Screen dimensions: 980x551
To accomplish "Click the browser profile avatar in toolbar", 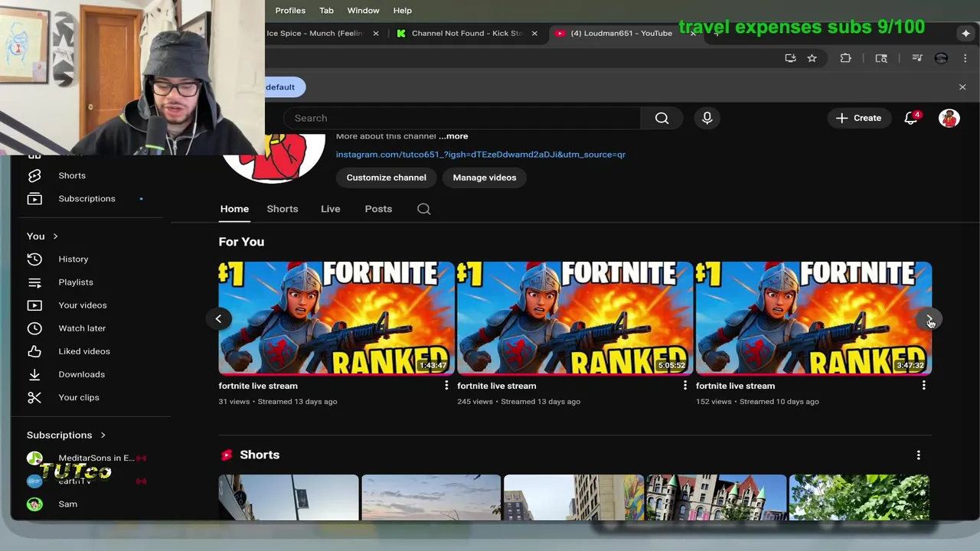I will [941, 58].
